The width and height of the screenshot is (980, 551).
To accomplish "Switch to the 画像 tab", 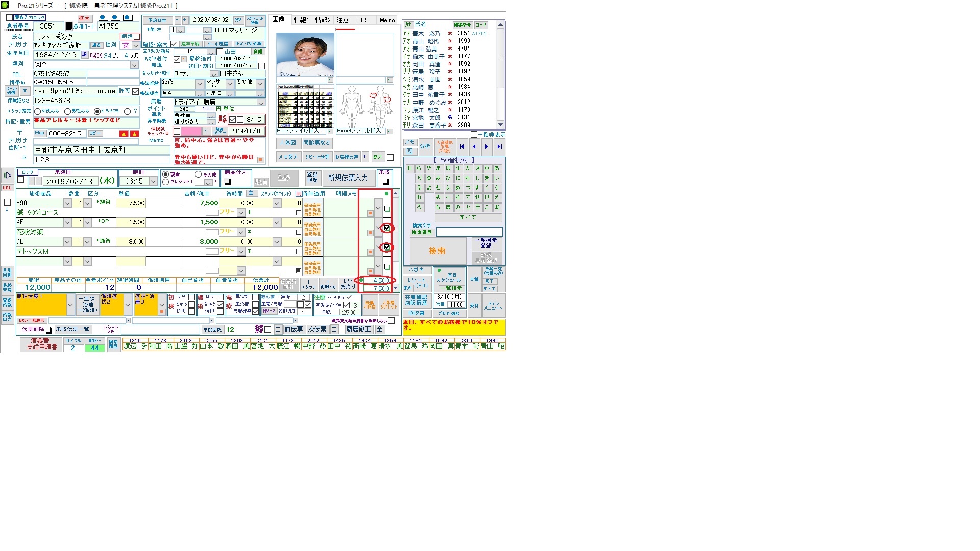I will [279, 19].
